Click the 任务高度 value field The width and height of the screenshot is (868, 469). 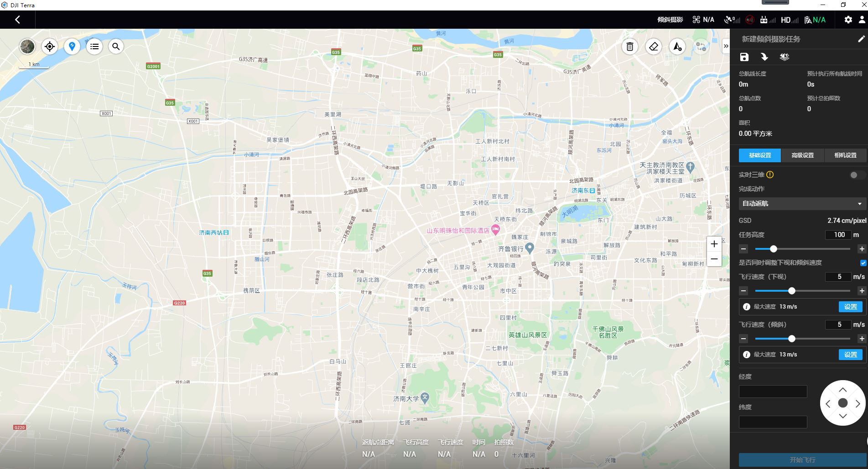point(838,235)
